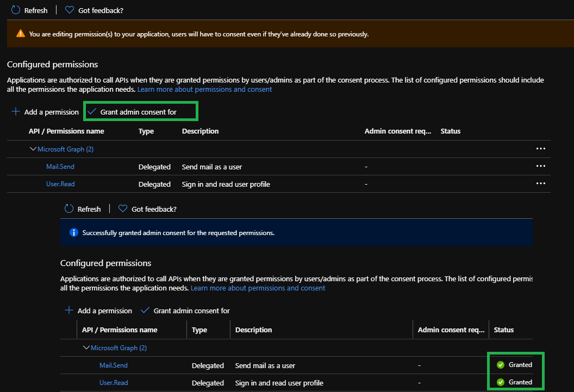Click upper Grant admin consent for label
The image size is (574, 392).
point(139,112)
